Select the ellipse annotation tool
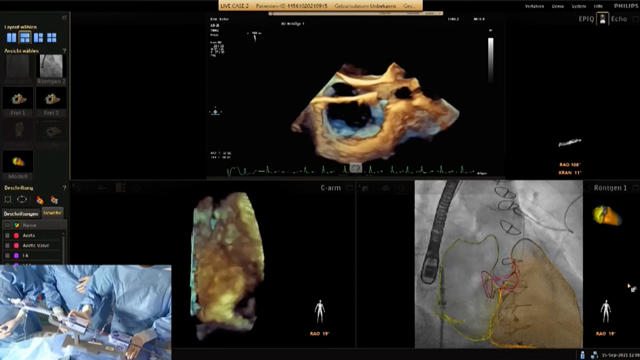 coord(22,199)
